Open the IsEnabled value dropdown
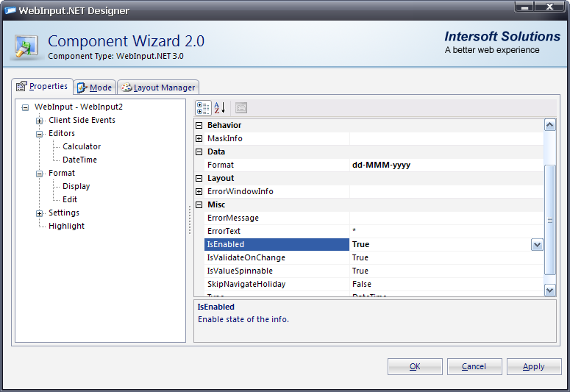The image size is (570, 392). coord(537,245)
